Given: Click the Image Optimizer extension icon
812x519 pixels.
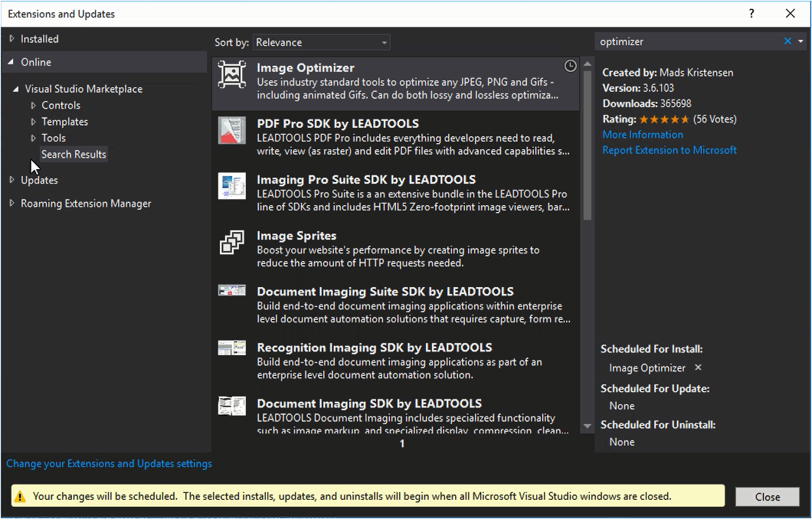Looking at the screenshot, I should (231, 74).
